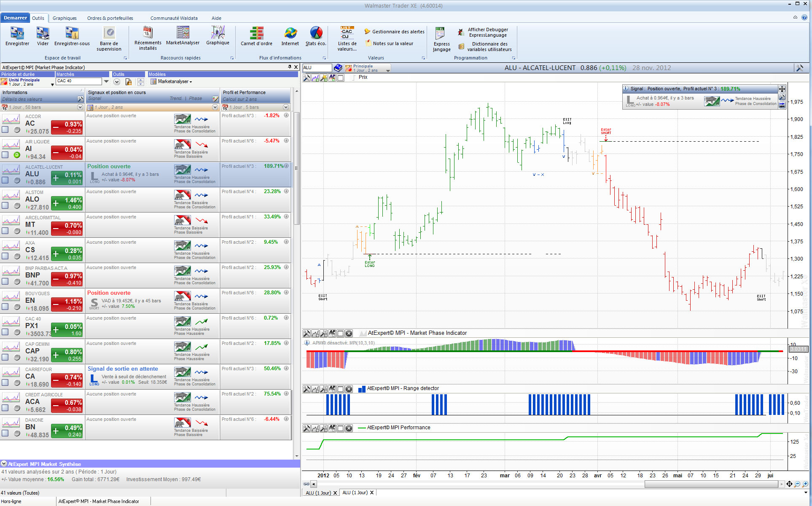Tick the ARCELORMITTAL row checkbox

point(5,231)
